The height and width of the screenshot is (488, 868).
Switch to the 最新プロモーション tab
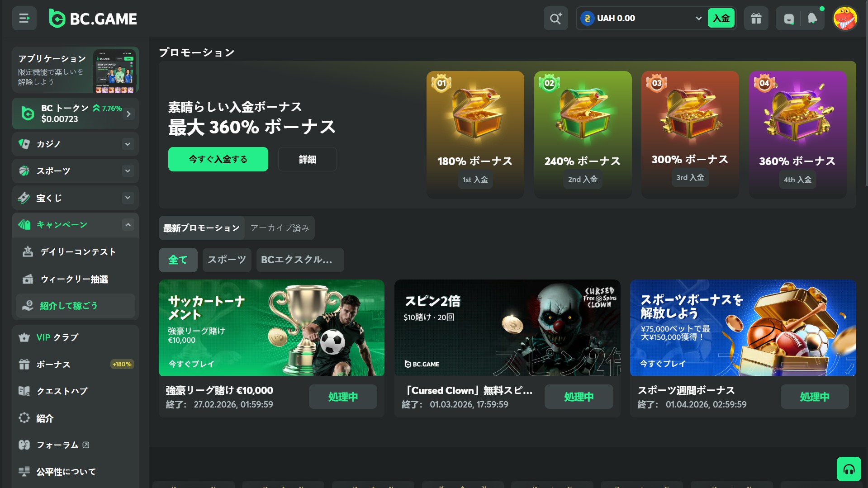201,228
